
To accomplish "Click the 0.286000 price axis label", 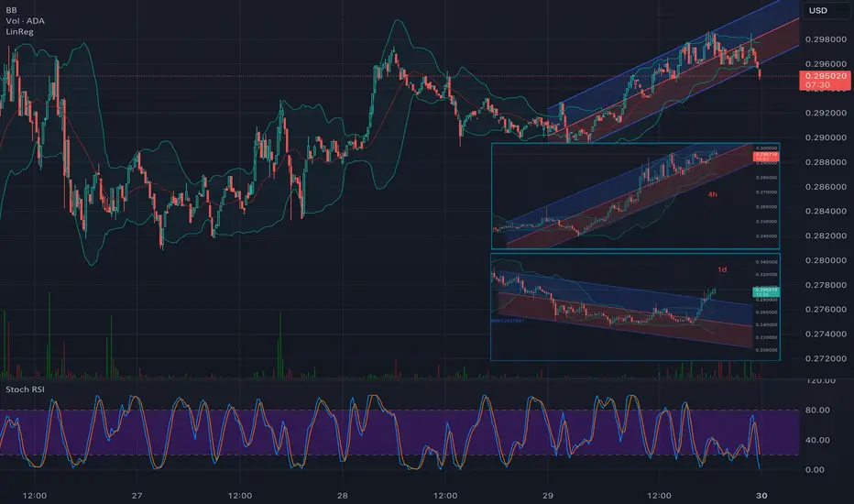I will (826, 186).
